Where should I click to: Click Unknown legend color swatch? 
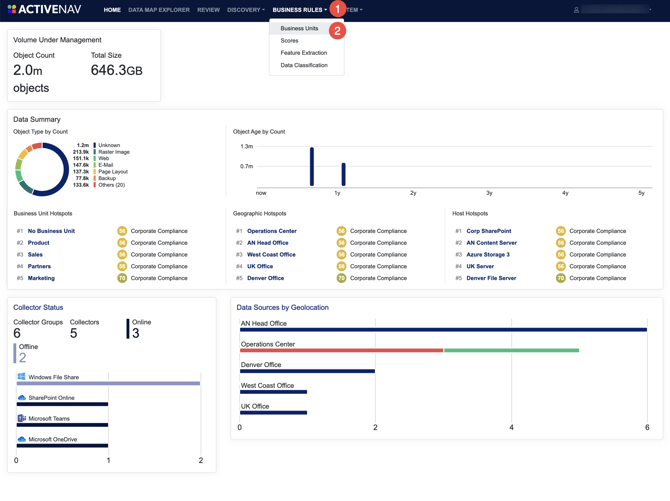pyautogui.click(x=94, y=145)
